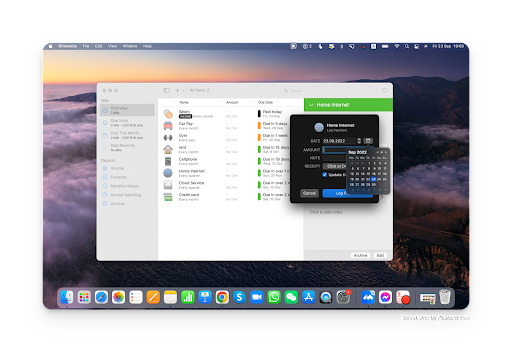
Task: Go to the previous month in the calendar popup
Action: point(377,152)
